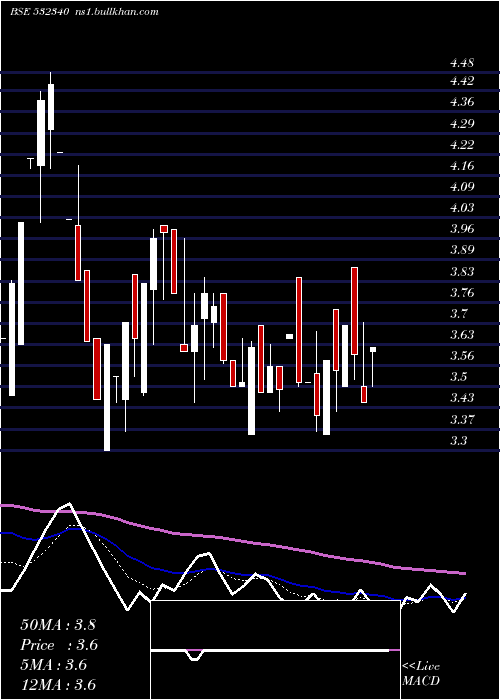This screenshot has height=700, width=500.
Task: Click the tallest white candlestick near the 4.42 level
Action: pyautogui.click(x=51, y=107)
